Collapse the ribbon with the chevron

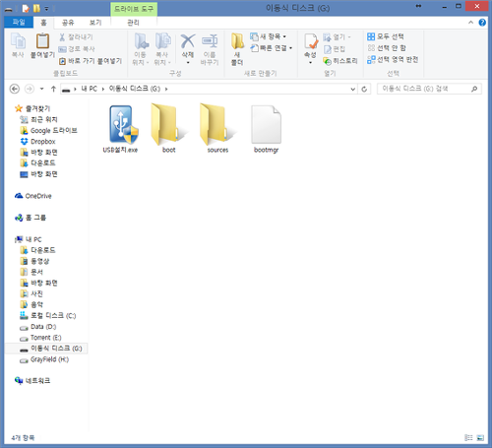click(470, 23)
